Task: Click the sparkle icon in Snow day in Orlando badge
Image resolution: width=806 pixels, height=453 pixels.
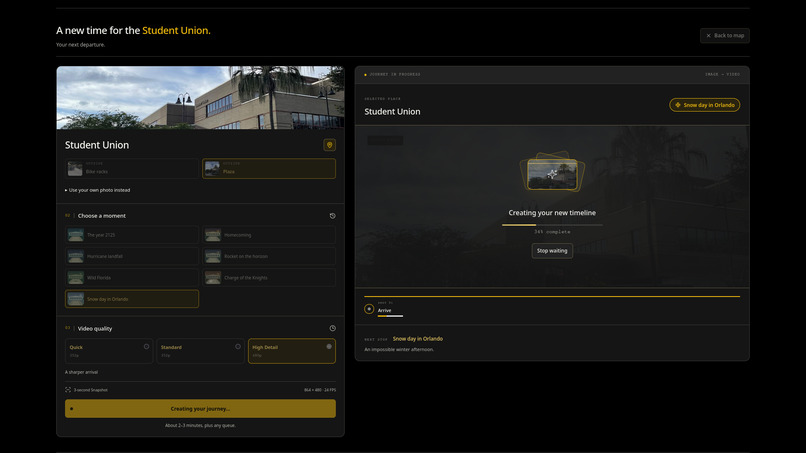Action: click(x=677, y=105)
